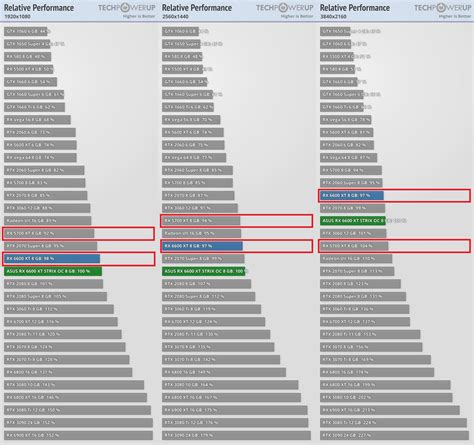Click the RX 5700 XT 94% bar in the 2560x1440 chart

click(x=201, y=221)
